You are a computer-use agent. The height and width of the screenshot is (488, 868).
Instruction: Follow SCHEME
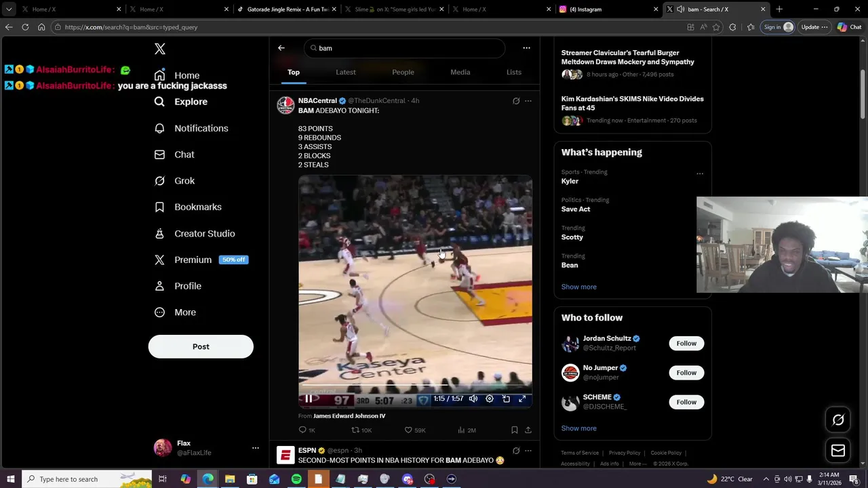686,402
